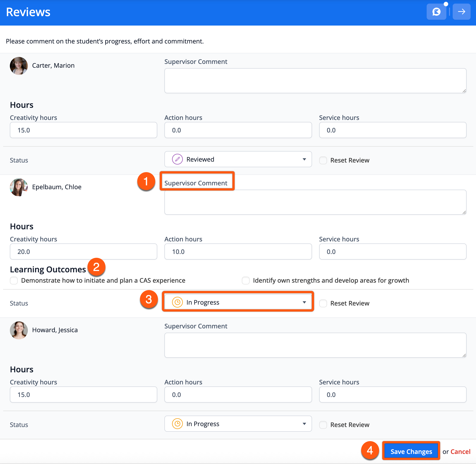The height and width of the screenshot is (464, 476).
Task: Check Reset Review for Marion Carter
Action: (x=323, y=160)
